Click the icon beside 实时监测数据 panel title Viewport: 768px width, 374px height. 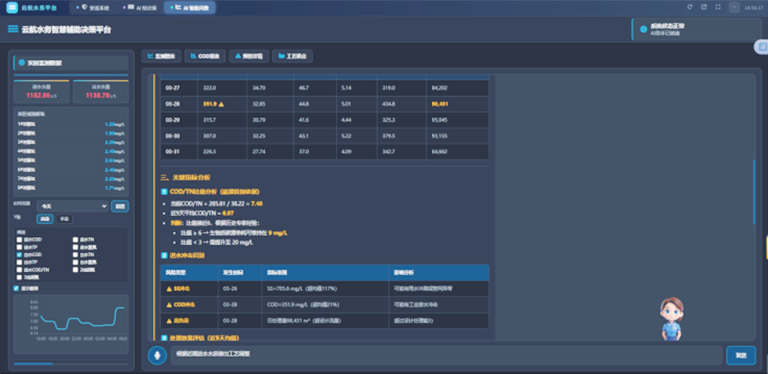click(x=21, y=63)
